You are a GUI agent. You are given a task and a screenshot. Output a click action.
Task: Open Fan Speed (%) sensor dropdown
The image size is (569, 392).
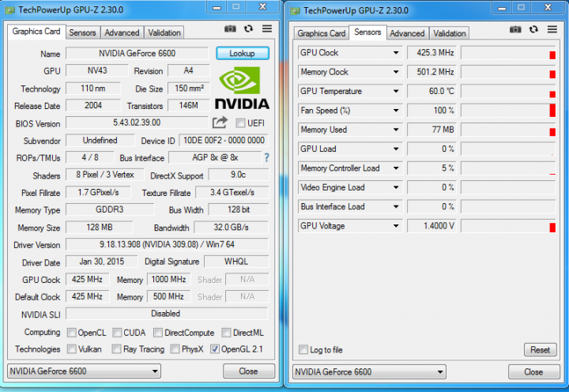coord(396,111)
